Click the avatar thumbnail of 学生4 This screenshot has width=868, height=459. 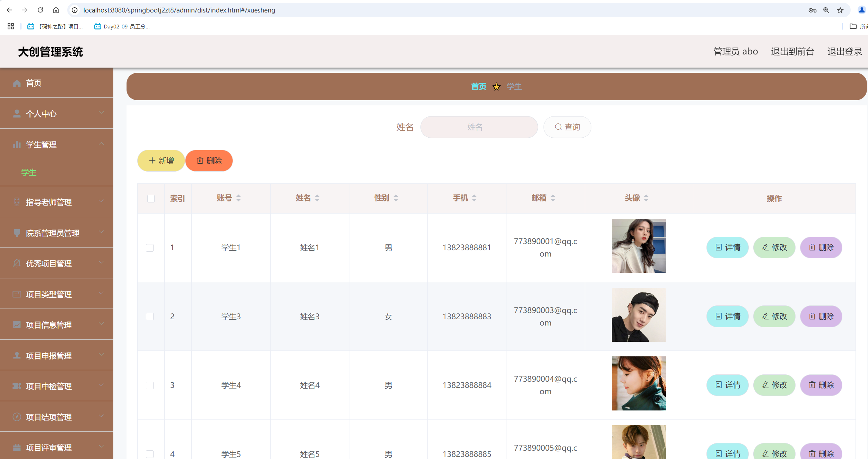click(639, 383)
